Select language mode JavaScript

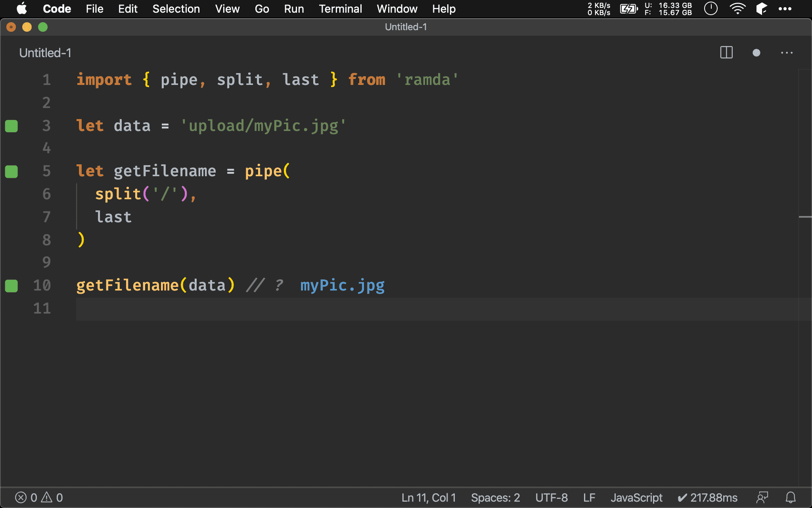636,498
